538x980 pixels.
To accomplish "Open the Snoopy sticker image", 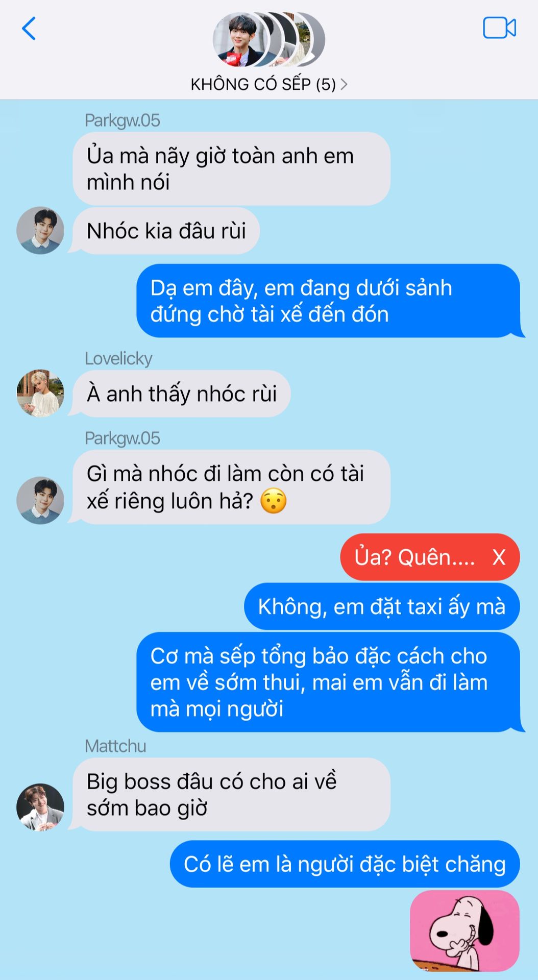I will click(464, 930).
